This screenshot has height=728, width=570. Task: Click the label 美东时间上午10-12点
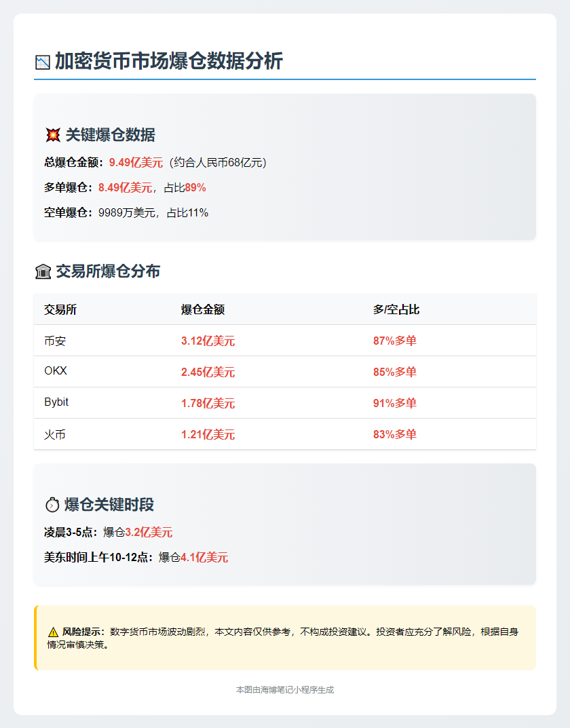point(96,557)
